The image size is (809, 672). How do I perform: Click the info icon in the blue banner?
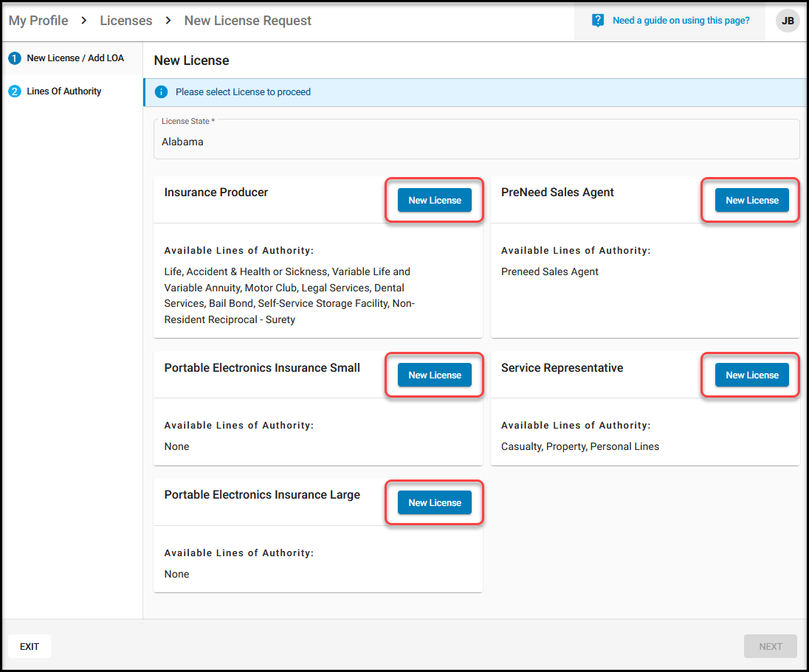click(161, 91)
